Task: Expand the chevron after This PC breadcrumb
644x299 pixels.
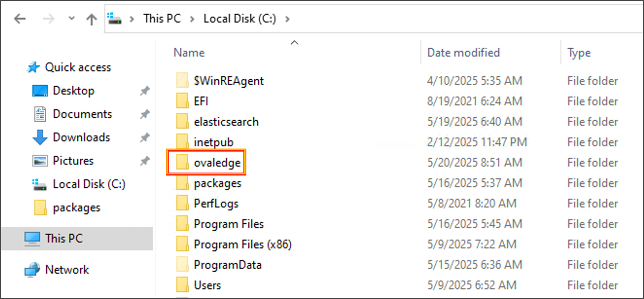Action: [192, 19]
